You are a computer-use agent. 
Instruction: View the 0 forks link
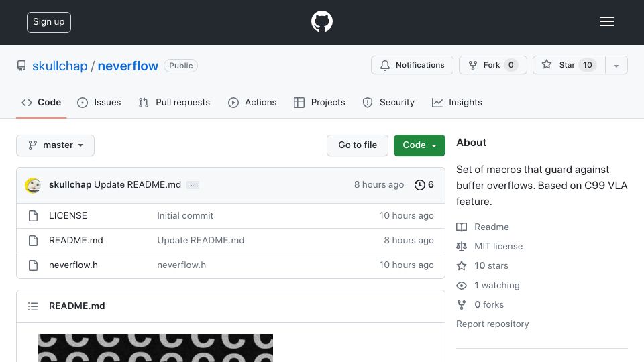tap(480, 304)
